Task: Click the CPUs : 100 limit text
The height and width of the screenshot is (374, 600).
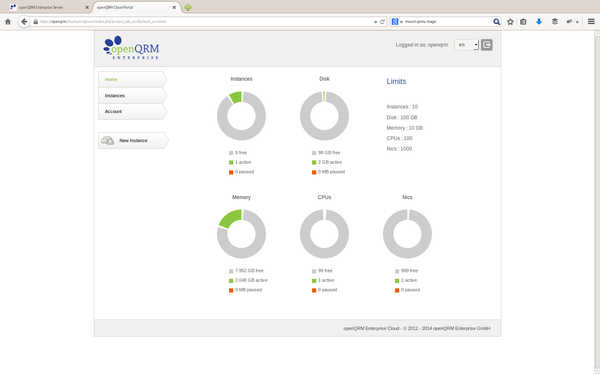Action: click(399, 138)
